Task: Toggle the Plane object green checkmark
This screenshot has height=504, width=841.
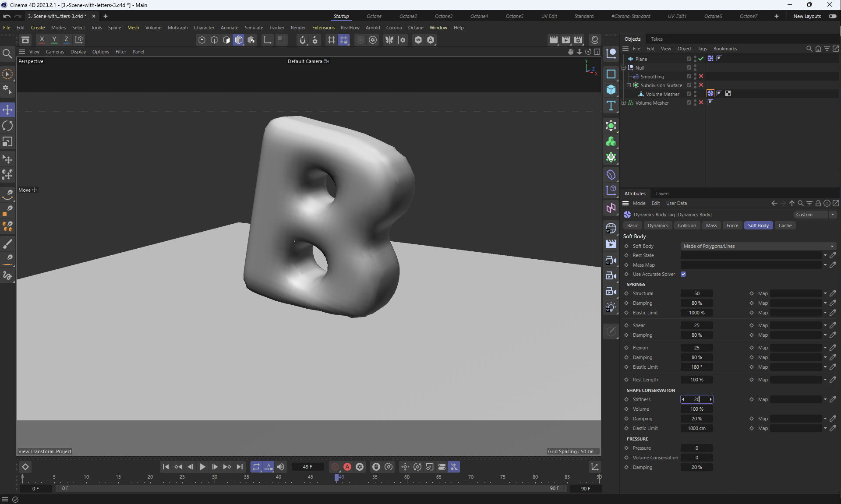Action: [701, 59]
